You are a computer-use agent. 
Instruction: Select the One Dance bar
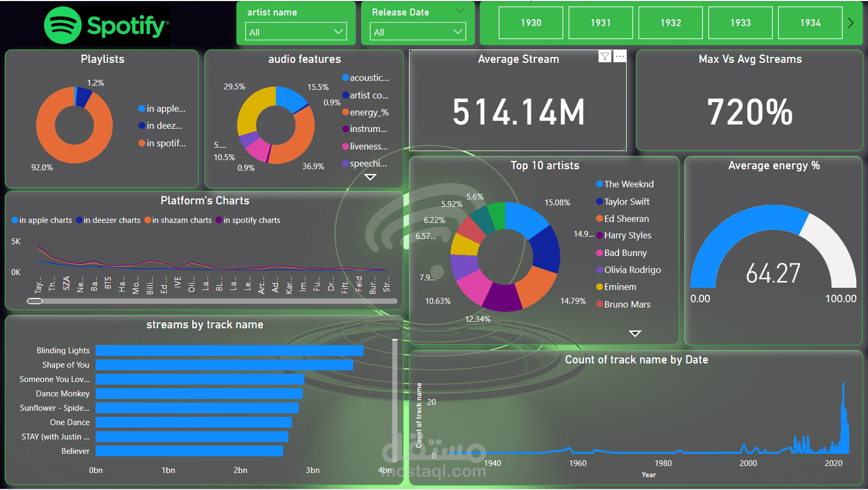coord(194,422)
